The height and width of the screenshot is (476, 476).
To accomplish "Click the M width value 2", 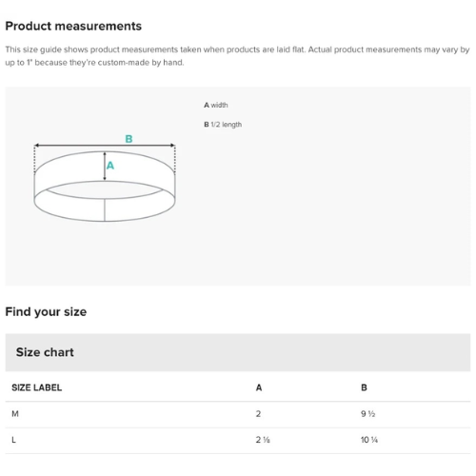I will 258,414.
